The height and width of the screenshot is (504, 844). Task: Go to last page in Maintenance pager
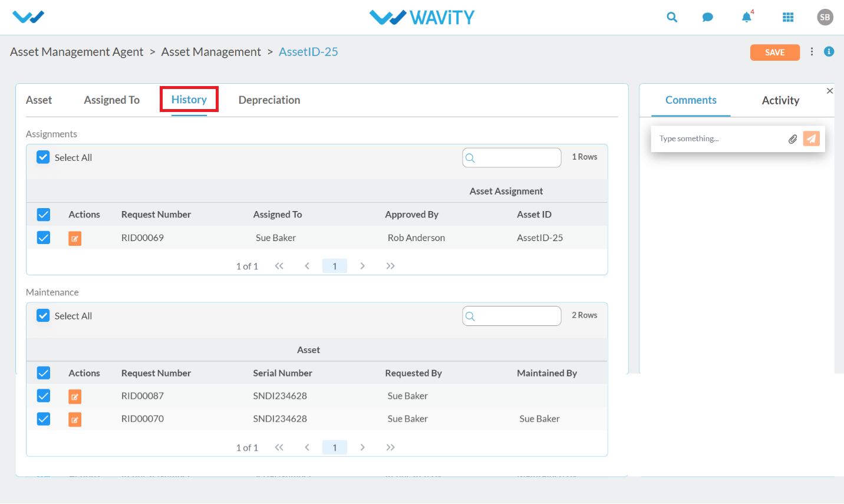(390, 447)
